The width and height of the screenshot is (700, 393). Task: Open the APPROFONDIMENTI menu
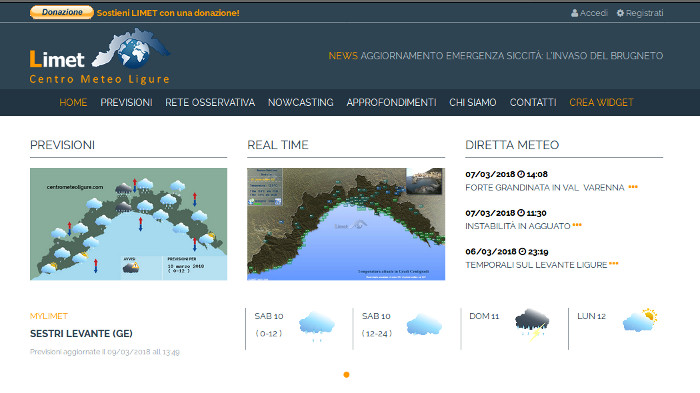coord(391,102)
